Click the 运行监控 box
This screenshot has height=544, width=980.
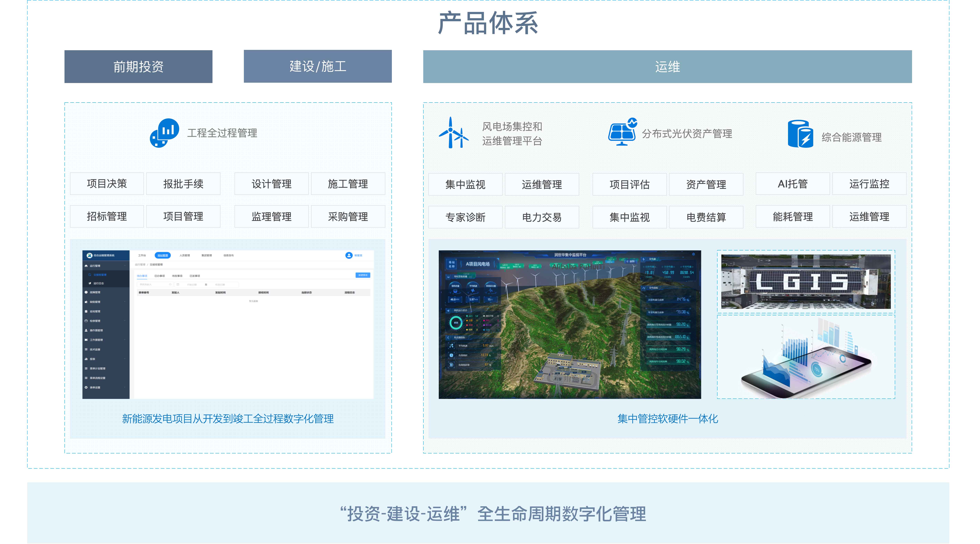869,184
